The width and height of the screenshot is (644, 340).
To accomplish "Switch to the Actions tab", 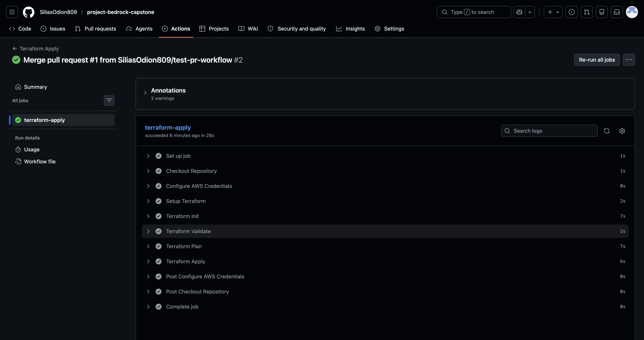I will (x=176, y=29).
